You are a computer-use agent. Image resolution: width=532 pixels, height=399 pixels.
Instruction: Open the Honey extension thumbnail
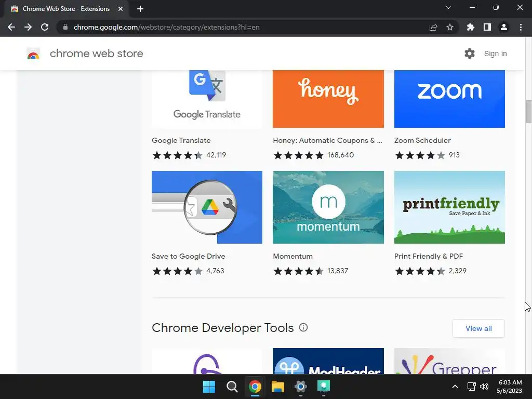pyautogui.click(x=328, y=99)
